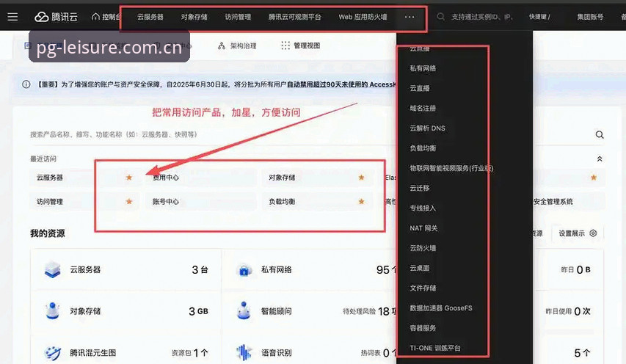Click the product search input field
The height and width of the screenshot is (364, 626).
point(310,134)
